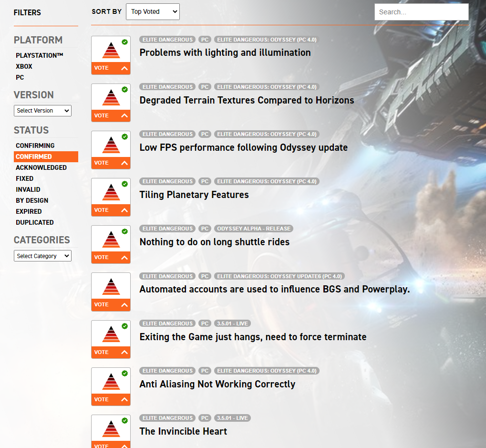Click 'Odyssey Update6 (PC 4.0)' version tag

279,276
